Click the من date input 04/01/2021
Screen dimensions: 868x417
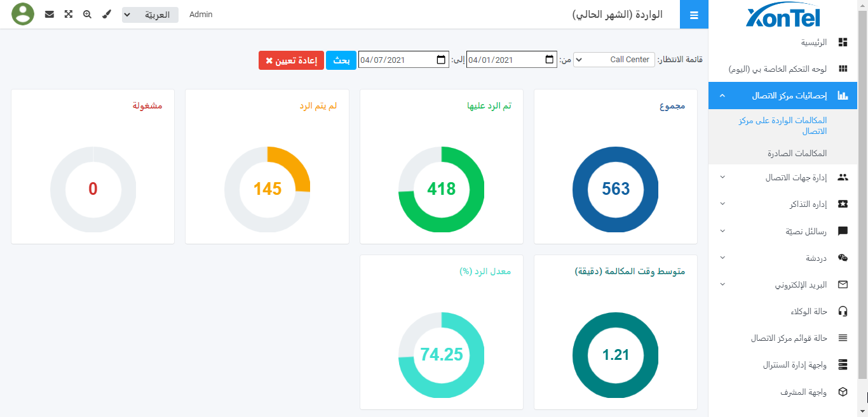[512, 60]
